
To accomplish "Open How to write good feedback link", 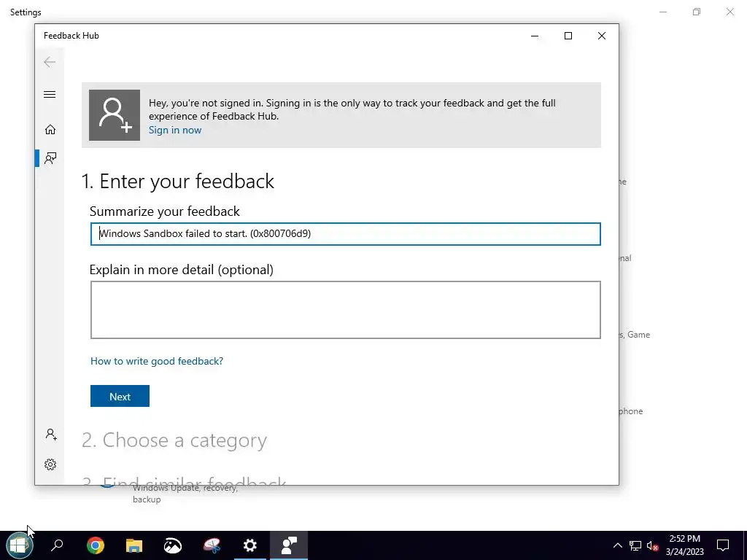I will click(x=157, y=361).
